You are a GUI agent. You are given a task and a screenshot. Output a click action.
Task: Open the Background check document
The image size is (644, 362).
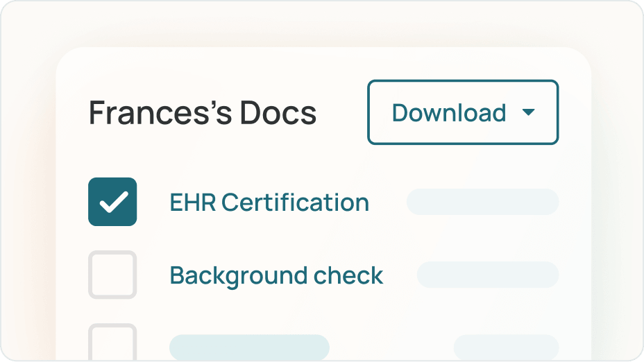276,275
